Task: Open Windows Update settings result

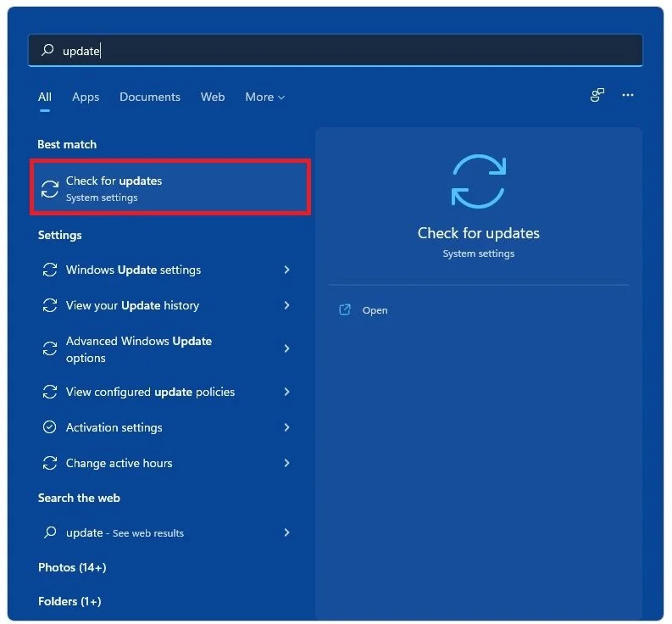Action: tap(167, 270)
